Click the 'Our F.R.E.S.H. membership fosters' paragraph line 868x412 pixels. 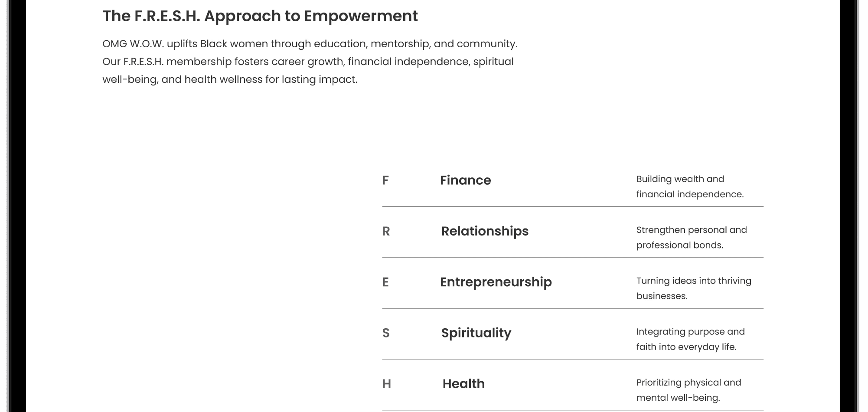pyautogui.click(x=308, y=62)
